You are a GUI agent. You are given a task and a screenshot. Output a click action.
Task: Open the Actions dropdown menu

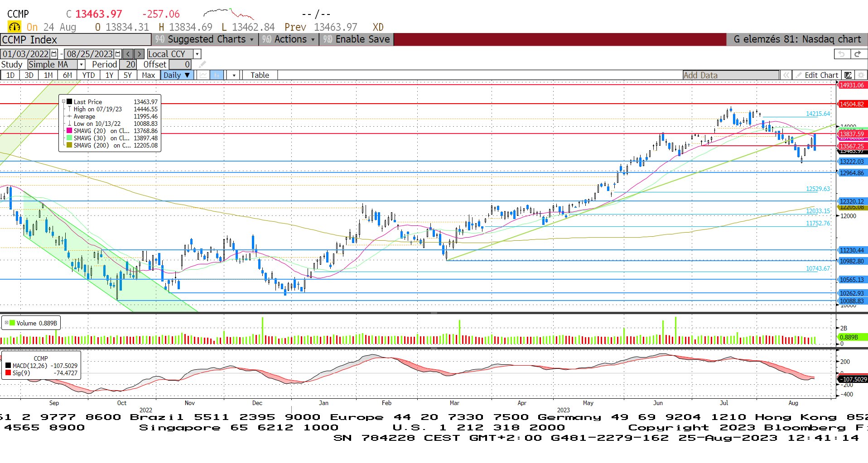[x=289, y=39]
